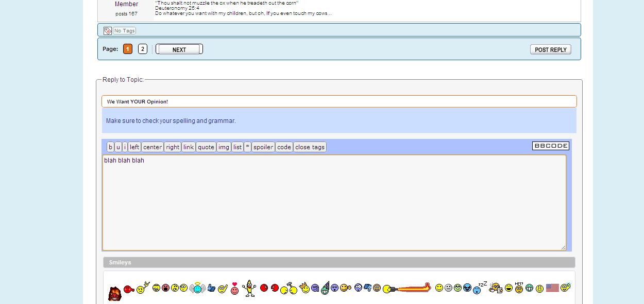Add the American flag smiley
The height and width of the screenshot is (304, 644).
pyautogui.click(x=552, y=288)
